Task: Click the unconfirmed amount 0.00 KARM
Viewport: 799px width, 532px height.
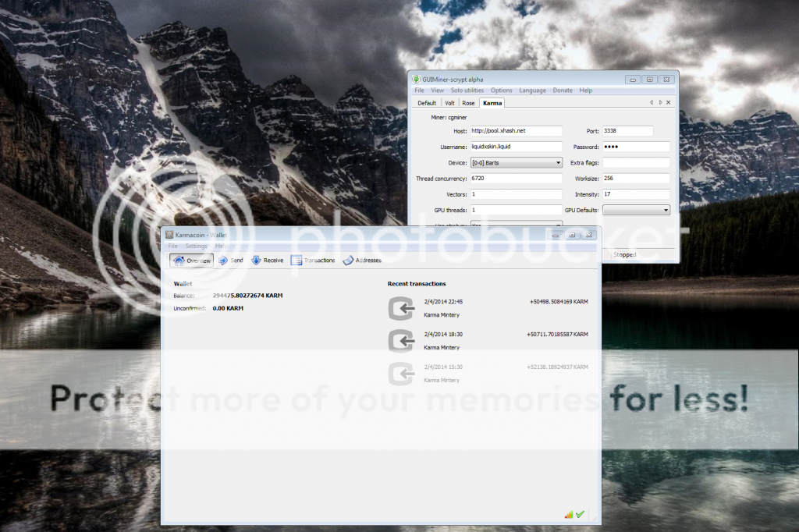Action: [x=228, y=308]
